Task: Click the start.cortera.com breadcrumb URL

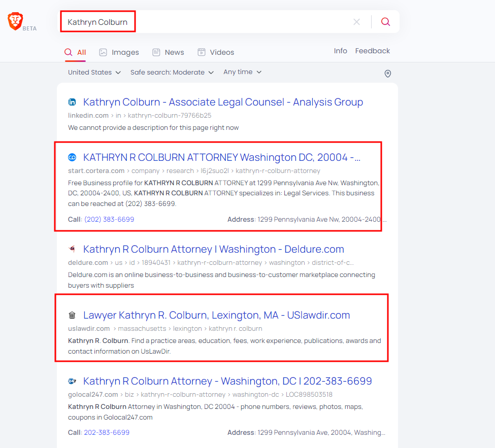Action: coord(194,170)
